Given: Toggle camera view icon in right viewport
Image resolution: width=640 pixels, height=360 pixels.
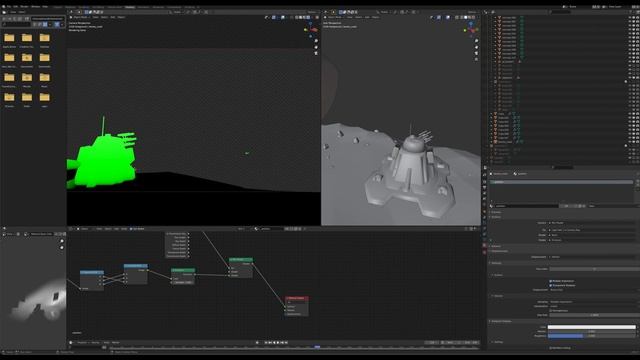Looking at the screenshot, I should [476, 53].
